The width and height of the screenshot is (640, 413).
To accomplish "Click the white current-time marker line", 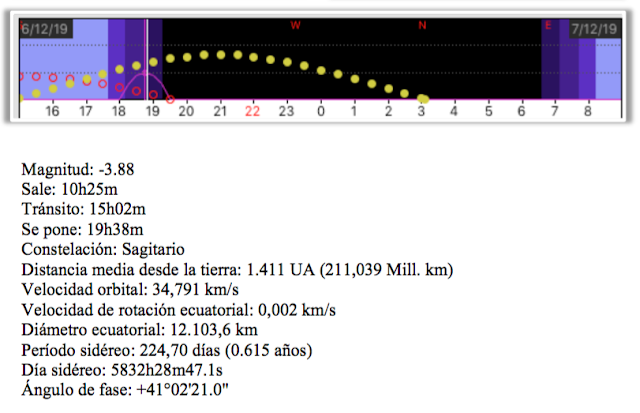I will [x=147, y=59].
